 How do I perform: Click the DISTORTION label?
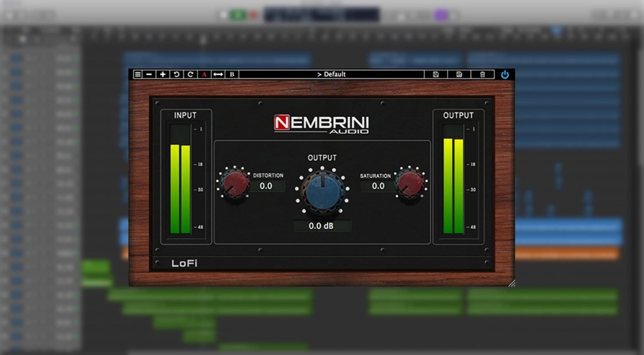(268, 175)
